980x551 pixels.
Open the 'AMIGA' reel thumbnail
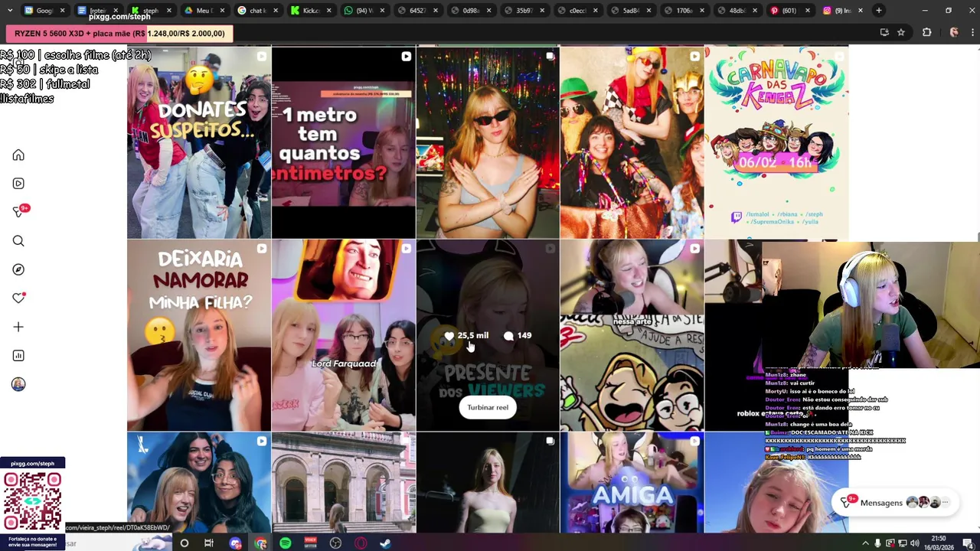point(632,482)
